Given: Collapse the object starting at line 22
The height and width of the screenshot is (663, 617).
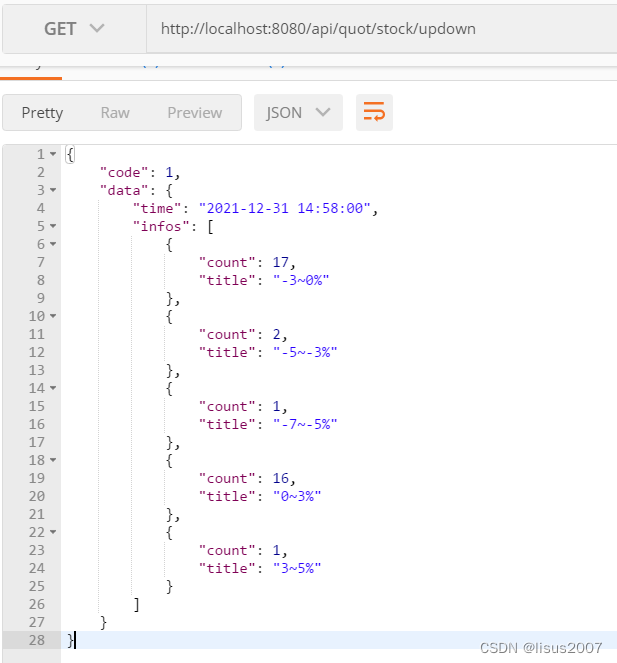Looking at the screenshot, I should 53,531.
